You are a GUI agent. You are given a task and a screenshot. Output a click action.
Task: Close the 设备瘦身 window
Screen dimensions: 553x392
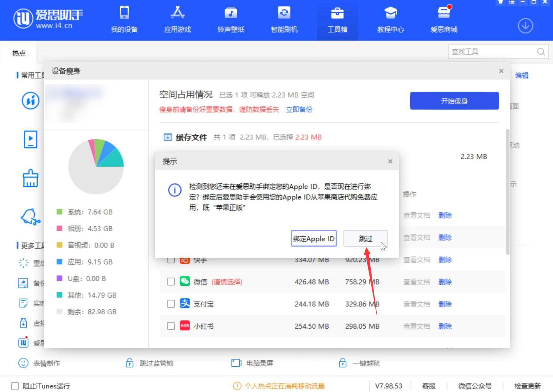click(501, 71)
